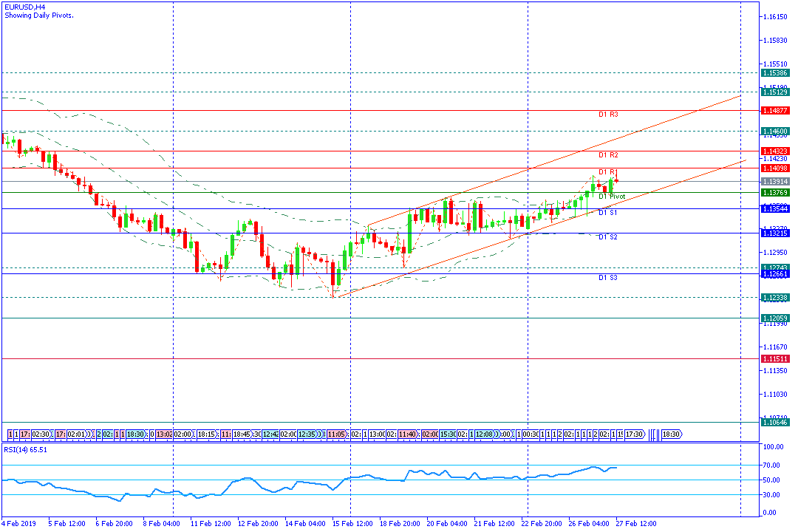Select the 18:15 event marker
The height and width of the screenshot is (532, 798).
point(206,434)
